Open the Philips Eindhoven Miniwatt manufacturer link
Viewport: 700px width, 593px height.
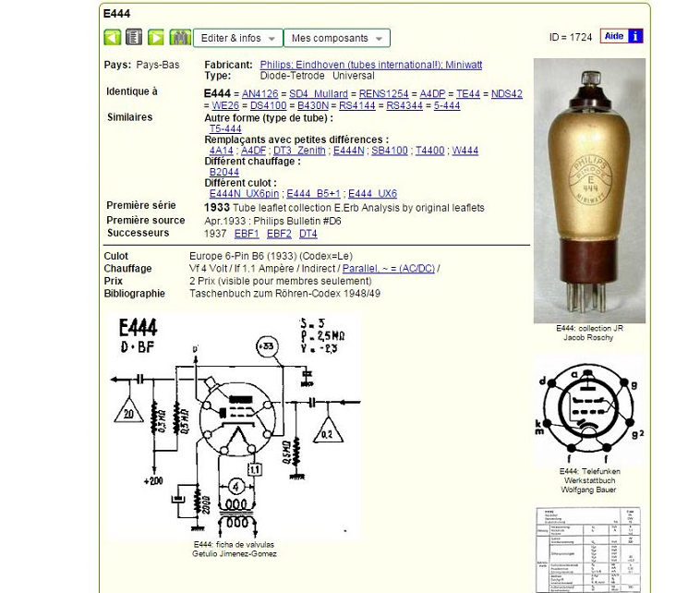coord(371,65)
